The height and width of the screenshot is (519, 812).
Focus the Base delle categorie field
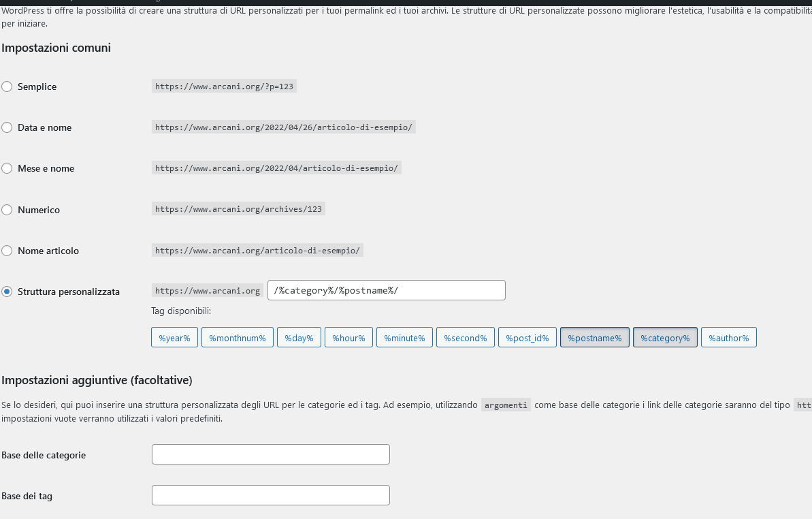coord(270,454)
